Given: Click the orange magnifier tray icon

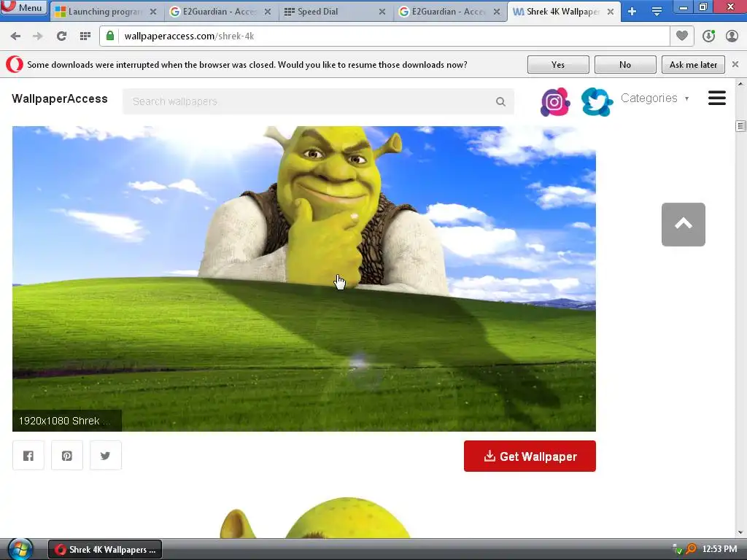Looking at the screenshot, I should pyautogui.click(x=691, y=550).
